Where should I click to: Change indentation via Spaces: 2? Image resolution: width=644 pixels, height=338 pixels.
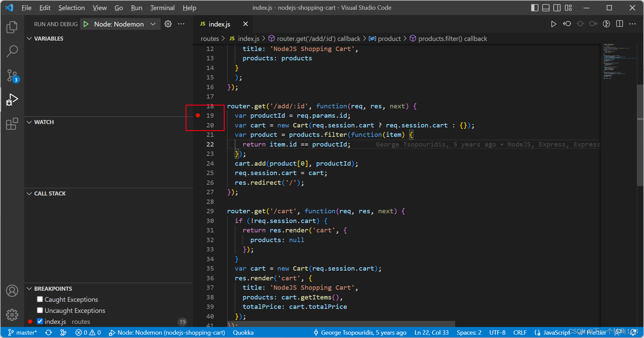[x=469, y=332]
